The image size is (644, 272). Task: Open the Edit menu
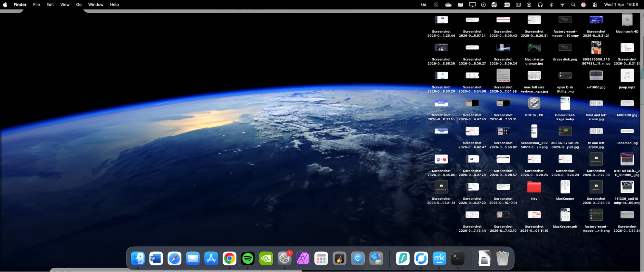tap(50, 5)
